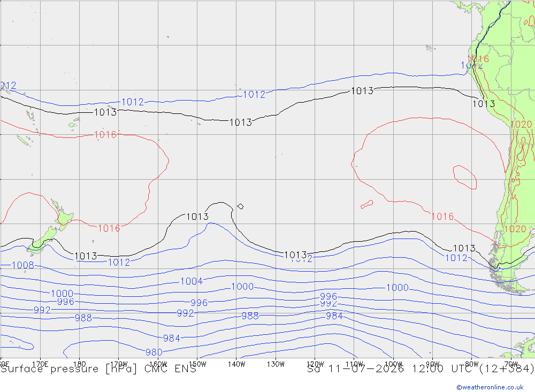Select the 'Surface pressure [hPa] CMC ENS' title
Screen dimensions: 535x392
pos(98,369)
